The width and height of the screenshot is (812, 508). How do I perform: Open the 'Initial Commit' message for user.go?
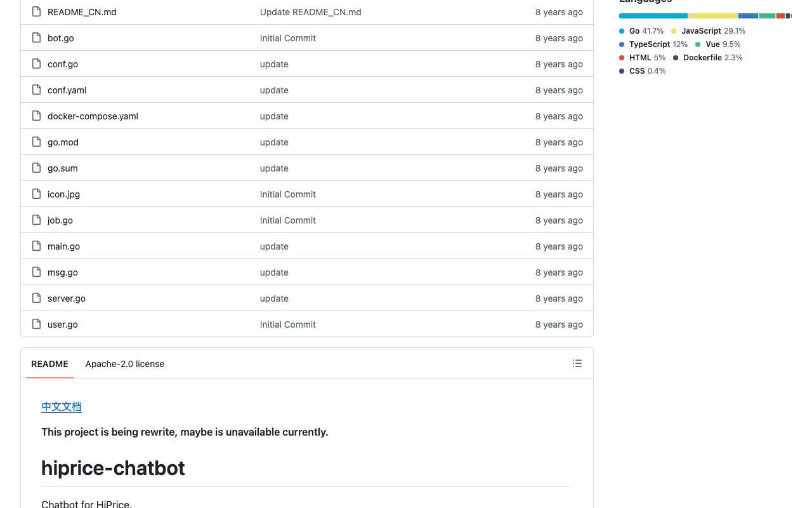(288, 324)
